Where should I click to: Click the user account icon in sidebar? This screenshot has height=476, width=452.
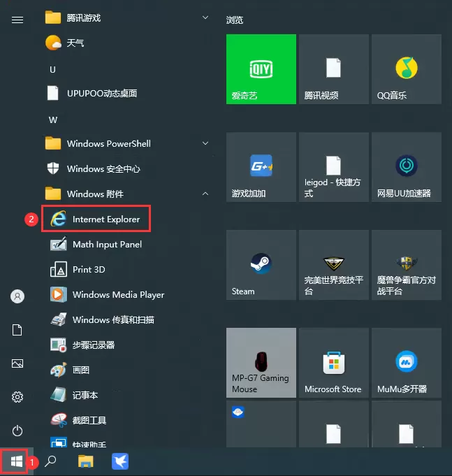(17, 296)
